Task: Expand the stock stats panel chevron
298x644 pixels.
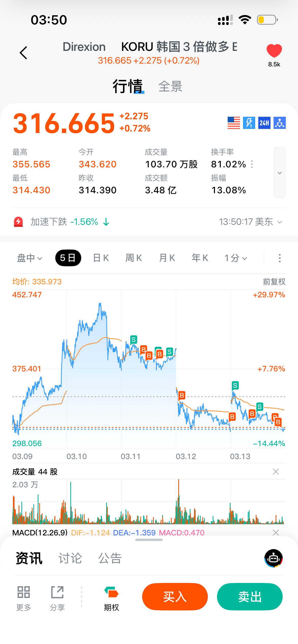Action: point(279,173)
